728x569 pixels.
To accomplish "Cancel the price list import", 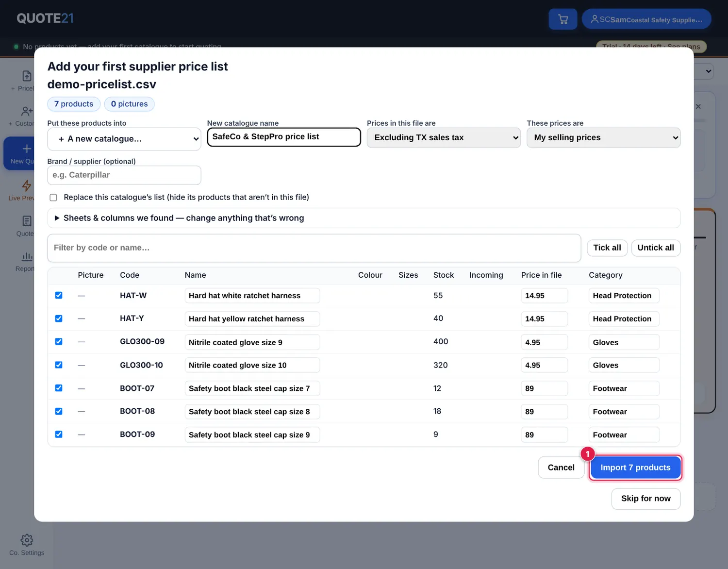I will point(561,468).
